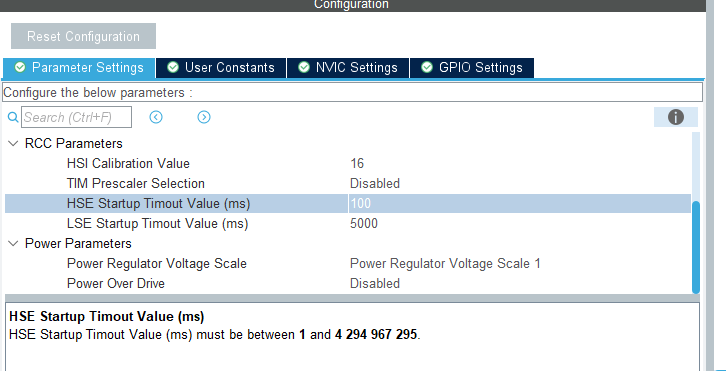Focus the Search (Ctrl+F) input field
The height and width of the screenshot is (371, 726).
tap(76, 117)
